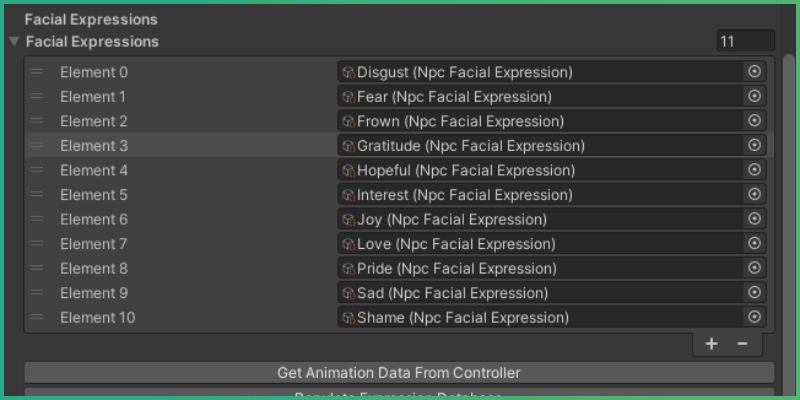Click the Love Npc Facial Expression field
800x400 pixels.
pyautogui.click(x=540, y=244)
